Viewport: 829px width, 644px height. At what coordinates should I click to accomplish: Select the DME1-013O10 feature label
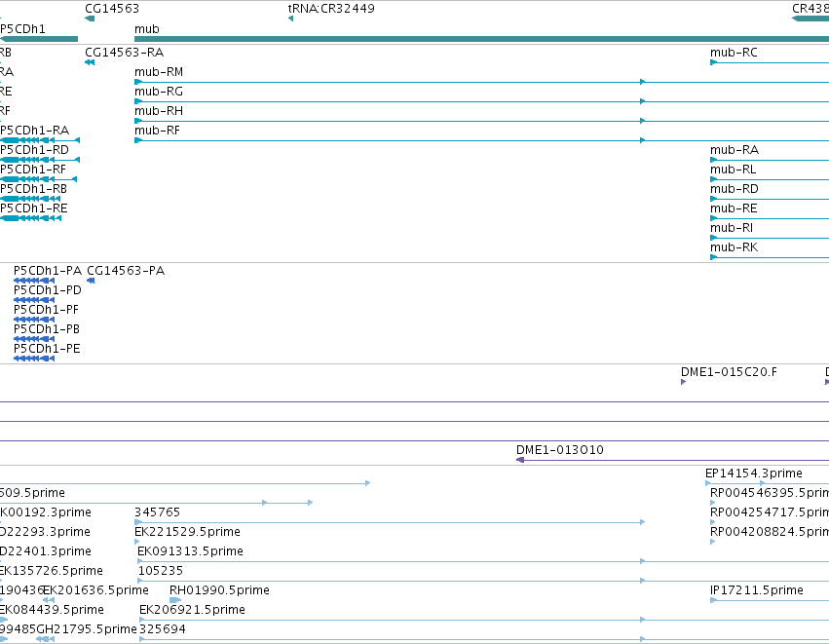point(560,450)
